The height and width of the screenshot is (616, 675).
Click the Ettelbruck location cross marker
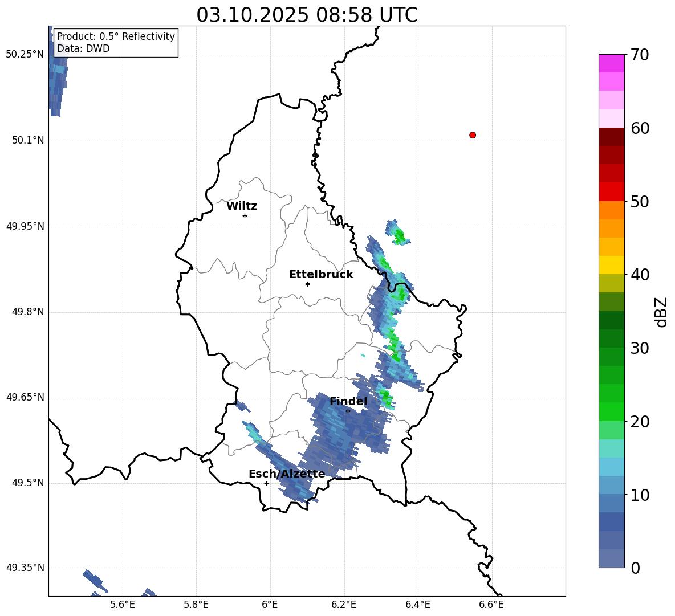click(x=307, y=284)
